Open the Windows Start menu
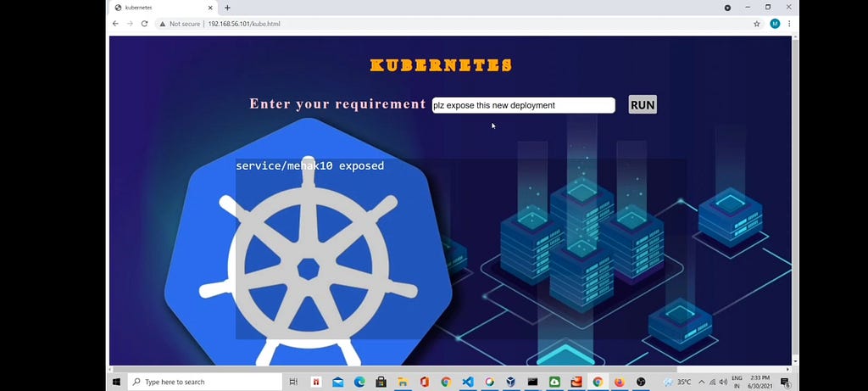The height and width of the screenshot is (391, 868). [117, 382]
